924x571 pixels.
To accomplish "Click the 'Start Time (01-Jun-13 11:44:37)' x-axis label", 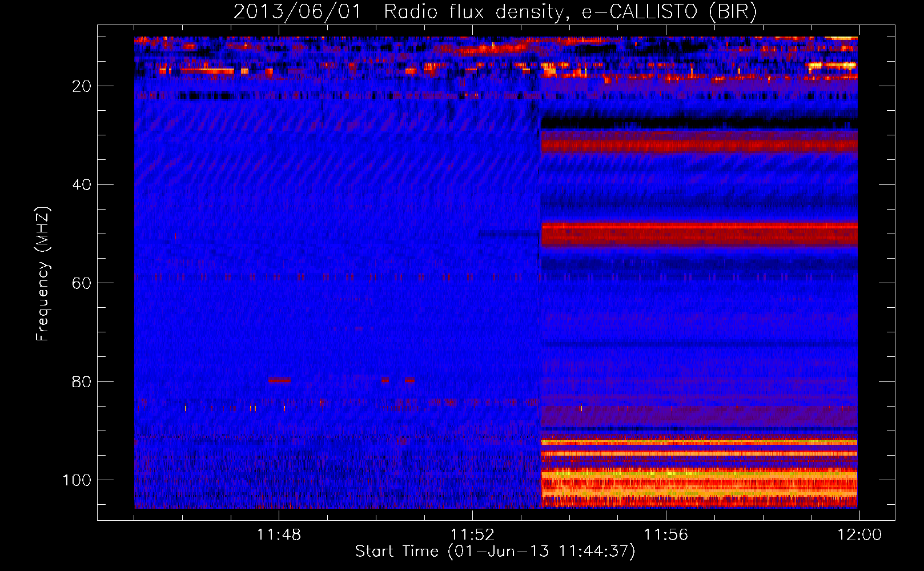I will pyautogui.click(x=495, y=552).
